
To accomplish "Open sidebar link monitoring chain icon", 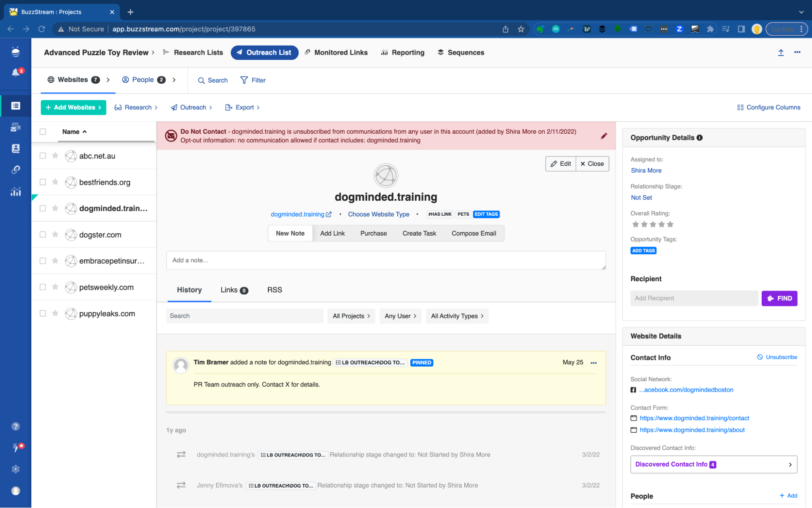I will 15,170.
